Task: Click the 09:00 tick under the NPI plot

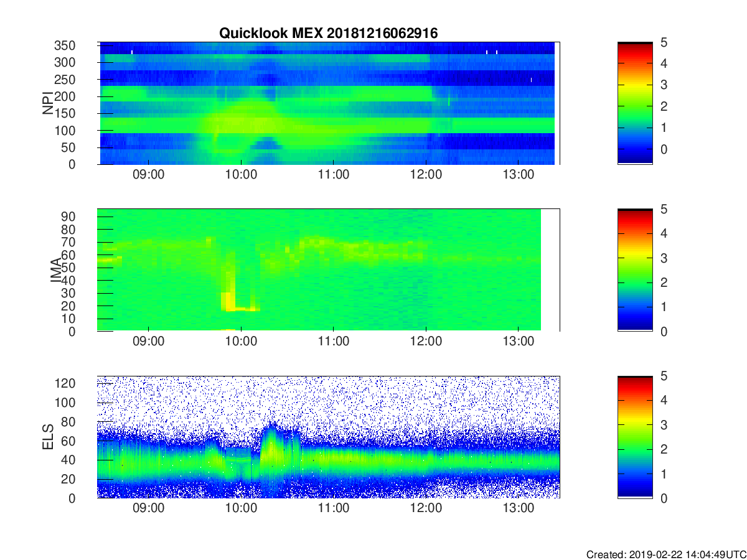Action: pos(149,175)
